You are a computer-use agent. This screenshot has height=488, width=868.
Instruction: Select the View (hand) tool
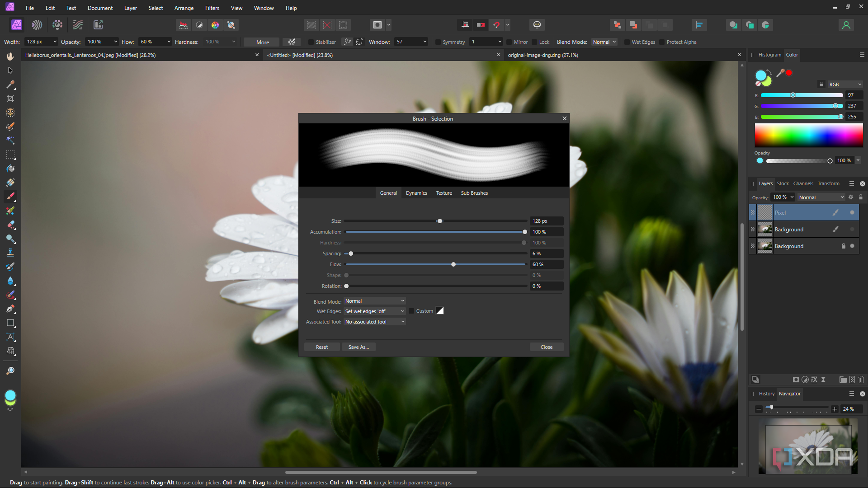tap(10, 56)
